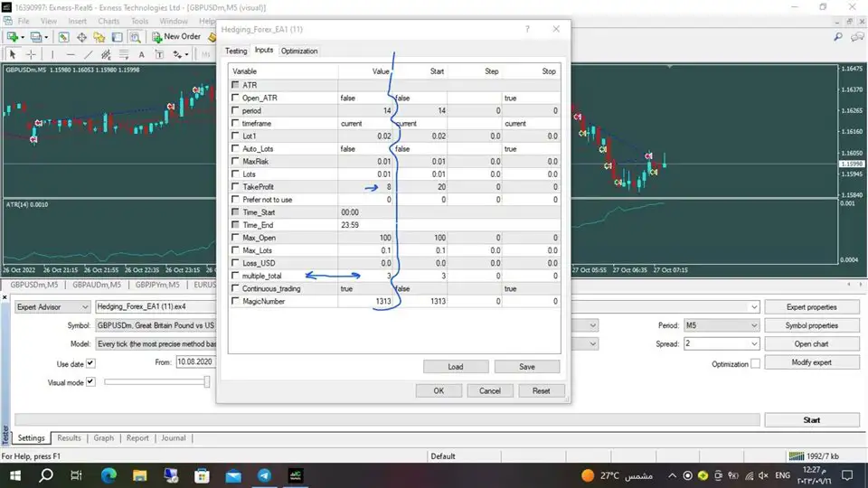
Task: Select the Cursor arrow tool
Action: 13,54
